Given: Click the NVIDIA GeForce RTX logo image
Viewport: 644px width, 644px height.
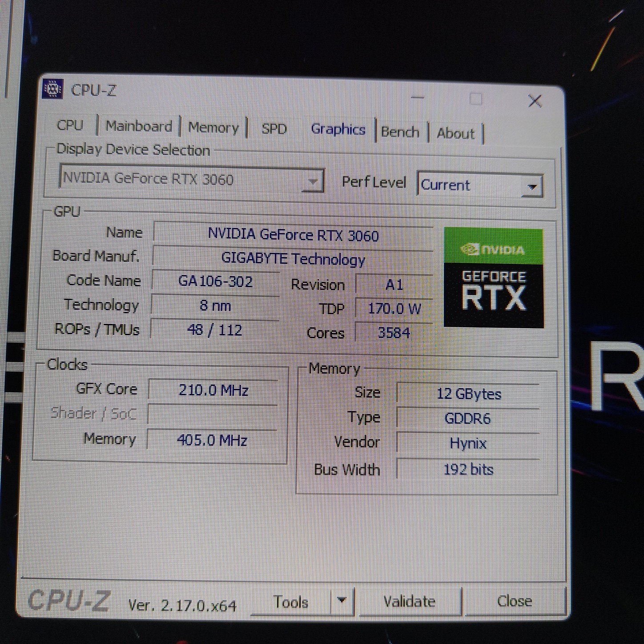Looking at the screenshot, I should 494,278.
